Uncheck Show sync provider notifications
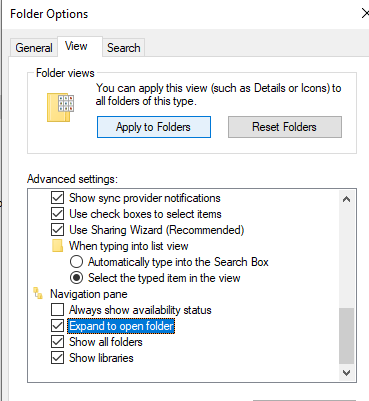369x401 pixels. [58, 198]
